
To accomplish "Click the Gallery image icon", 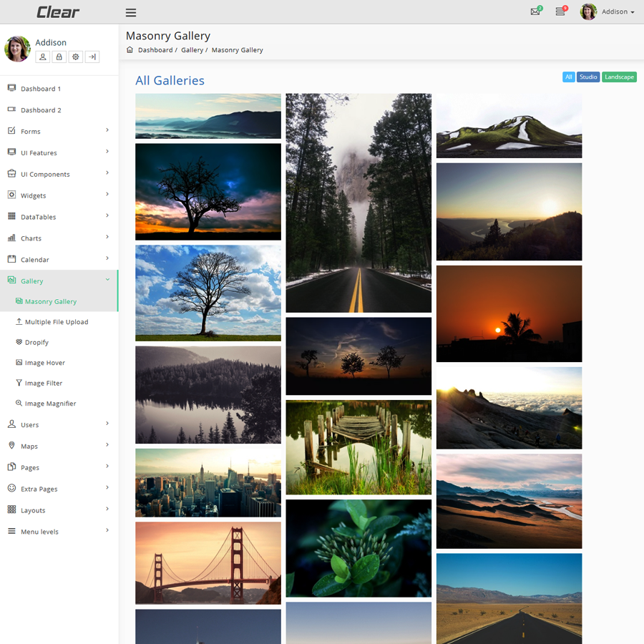I will click(11, 280).
